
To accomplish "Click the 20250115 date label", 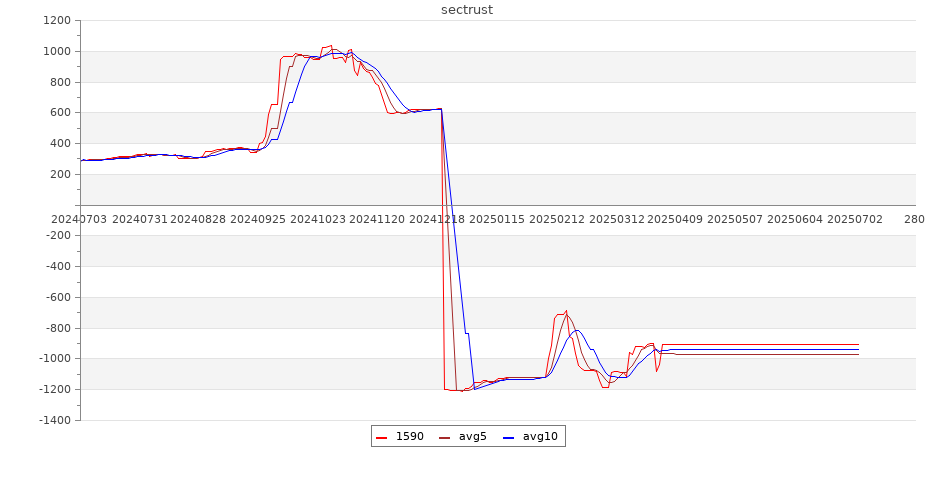I will [497, 219].
